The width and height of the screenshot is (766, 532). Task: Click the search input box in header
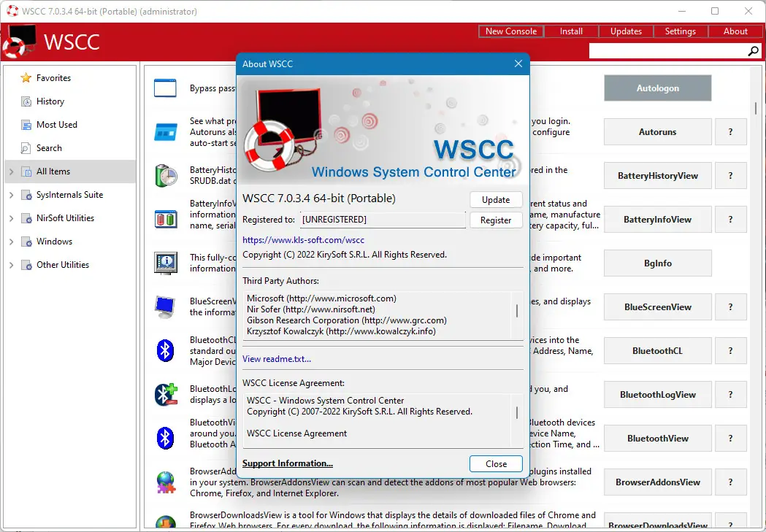[668, 51]
